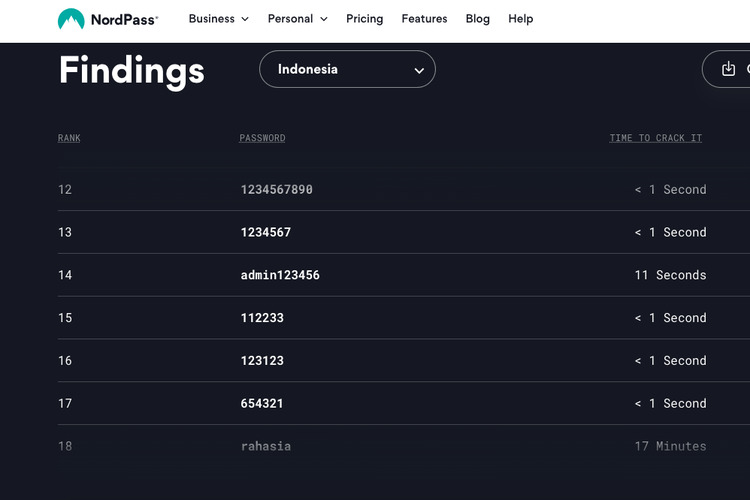Sort by Time to Crack It header
The height and width of the screenshot is (500, 750).
[x=655, y=138]
